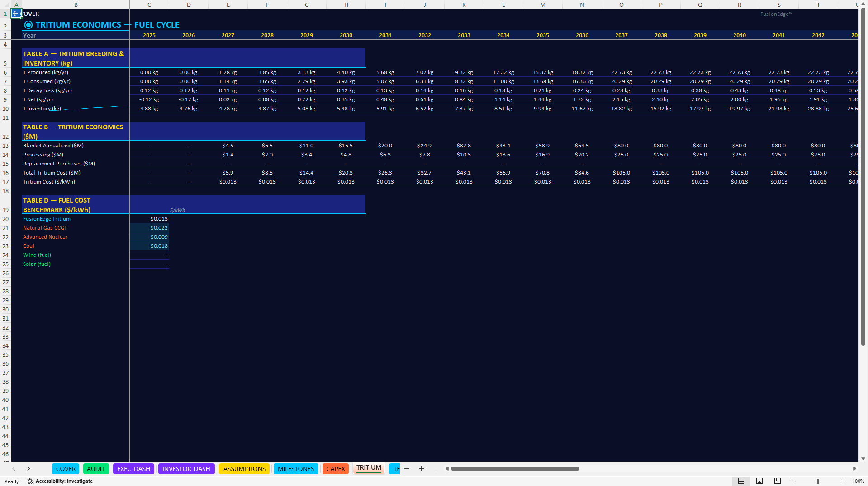Select Advanced Nuclear value $0.009

(x=149, y=237)
